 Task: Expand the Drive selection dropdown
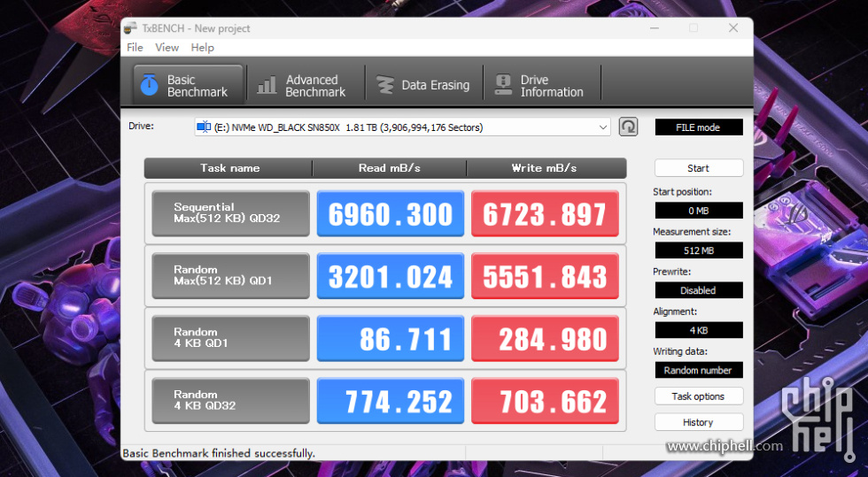coord(603,127)
